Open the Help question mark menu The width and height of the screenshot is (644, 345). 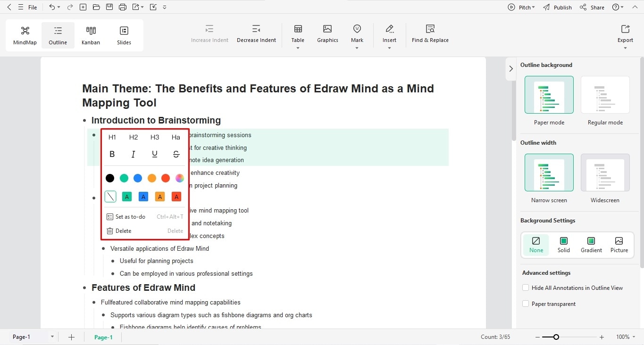coord(618,7)
